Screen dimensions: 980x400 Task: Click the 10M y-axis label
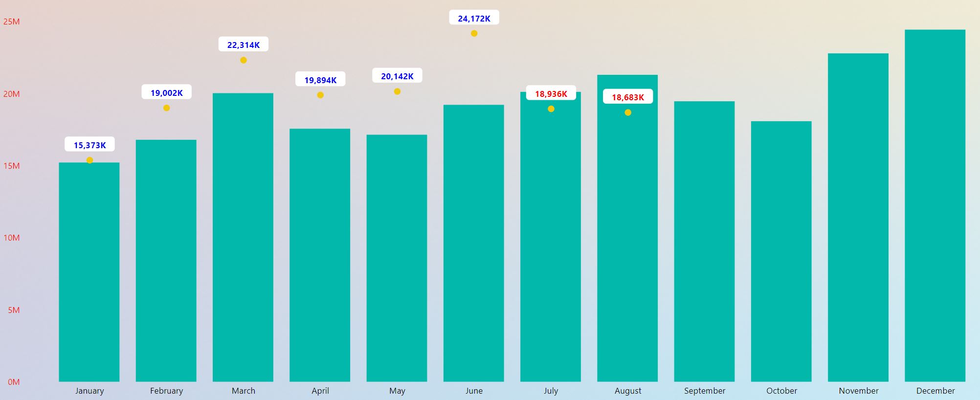[x=11, y=238]
